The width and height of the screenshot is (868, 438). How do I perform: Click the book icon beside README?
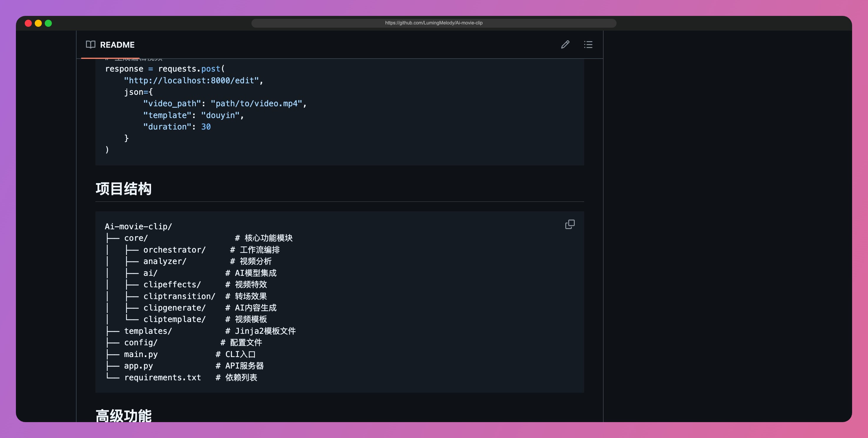tap(91, 44)
